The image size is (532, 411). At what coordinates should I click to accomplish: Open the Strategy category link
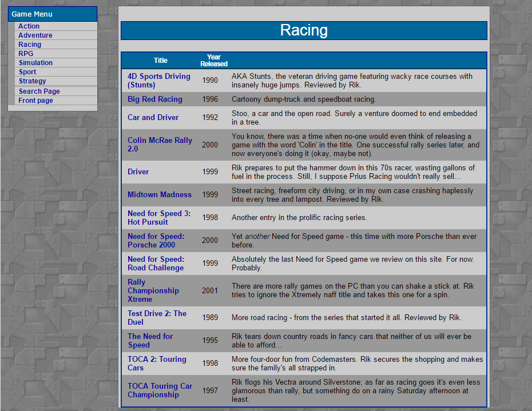[32, 81]
